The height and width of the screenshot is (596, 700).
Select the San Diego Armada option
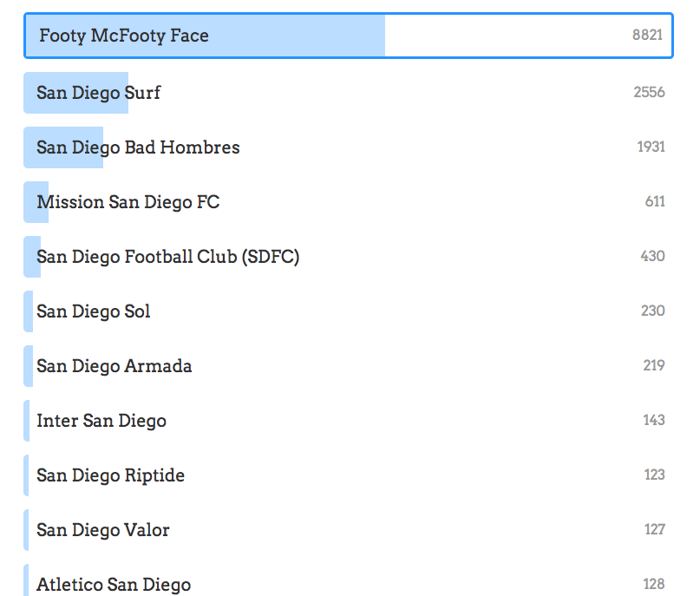(114, 366)
